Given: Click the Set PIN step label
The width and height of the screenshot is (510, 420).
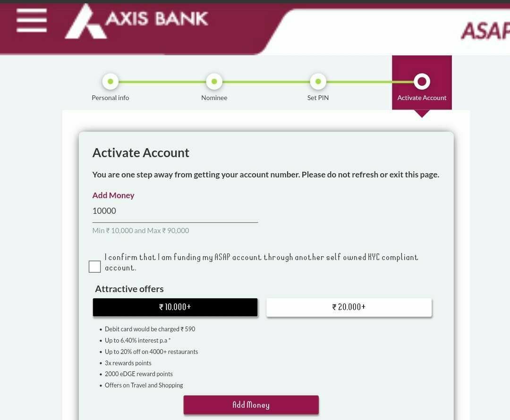Looking at the screenshot, I should coord(318,98).
